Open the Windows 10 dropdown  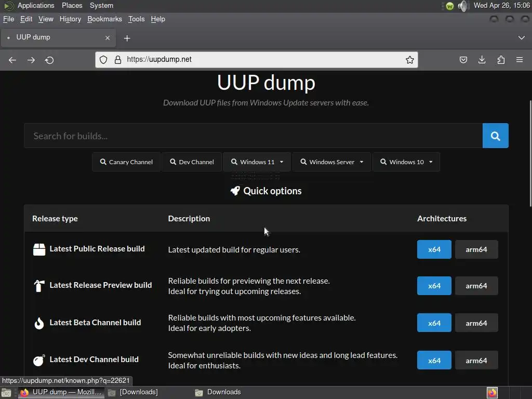(x=406, y=162)
